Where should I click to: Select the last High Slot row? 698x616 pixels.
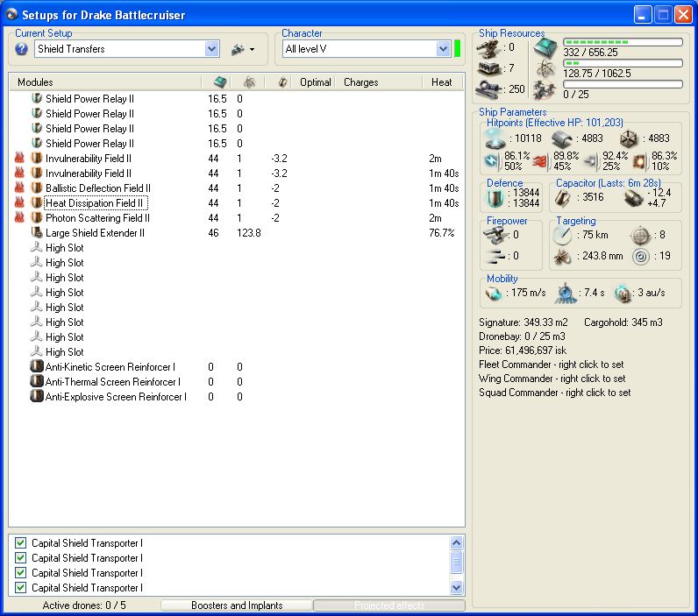coord(237,351)
